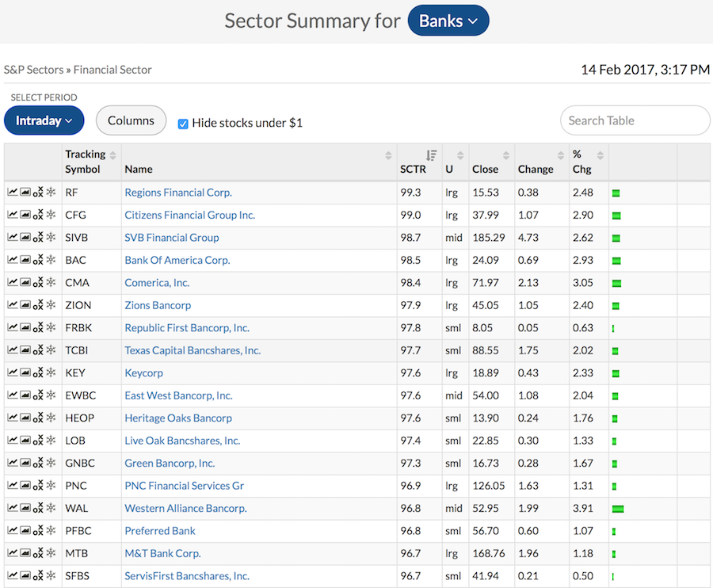This screenshot has height=588, width=713.
Task: Open the Point & Figure icon for SIVB
Action: point(38,237)
